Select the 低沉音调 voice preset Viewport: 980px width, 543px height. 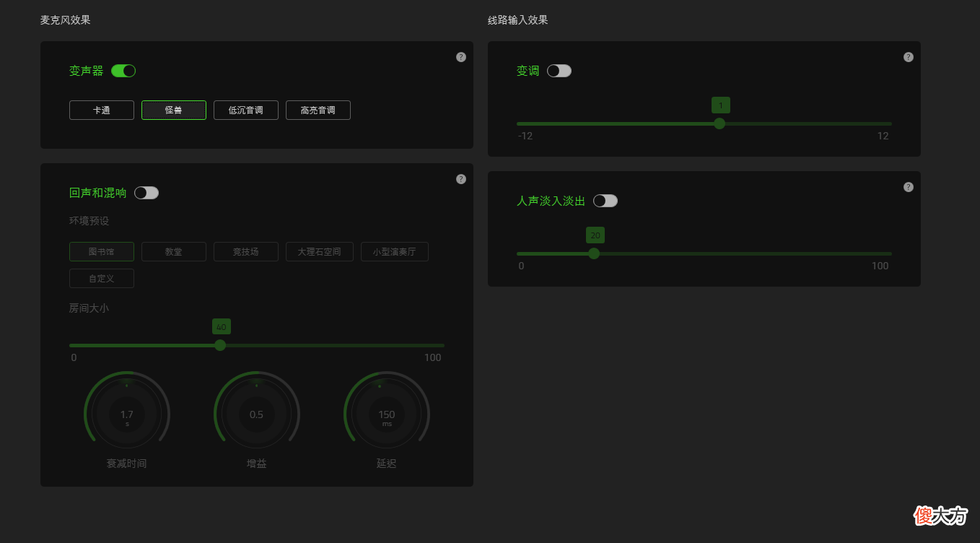pos(246,110)
